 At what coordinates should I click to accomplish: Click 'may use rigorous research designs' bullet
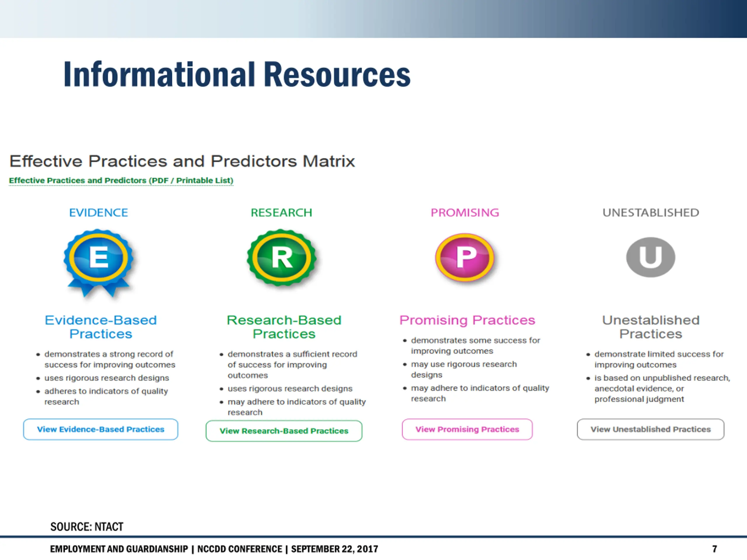[x=464, y=369]
